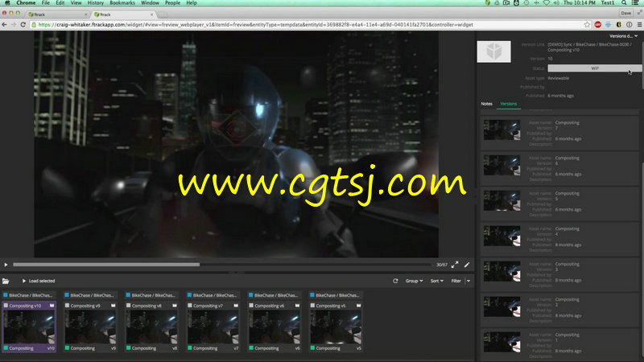Play the review video
This screenshot has height=362, width=644.
click(x=6, y=265)
